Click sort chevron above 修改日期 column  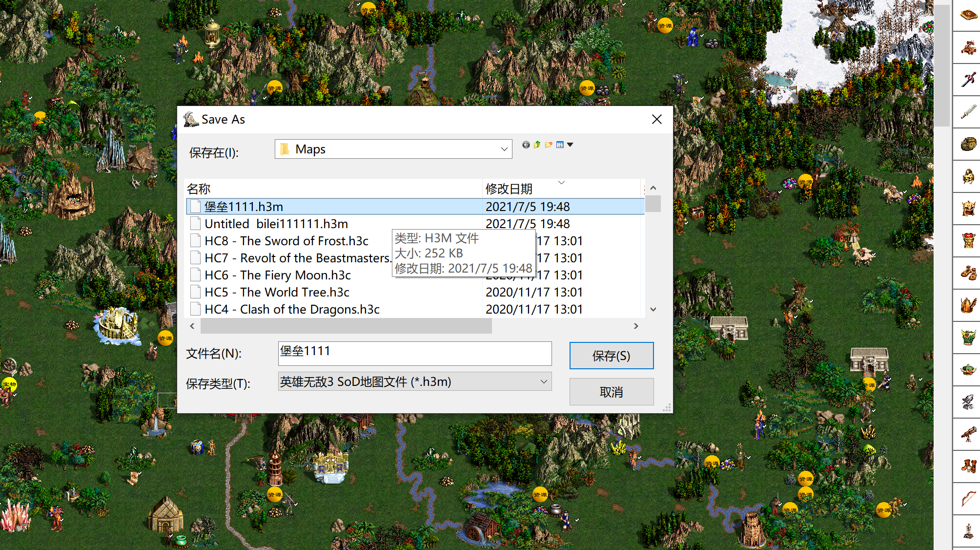(561, 182)
